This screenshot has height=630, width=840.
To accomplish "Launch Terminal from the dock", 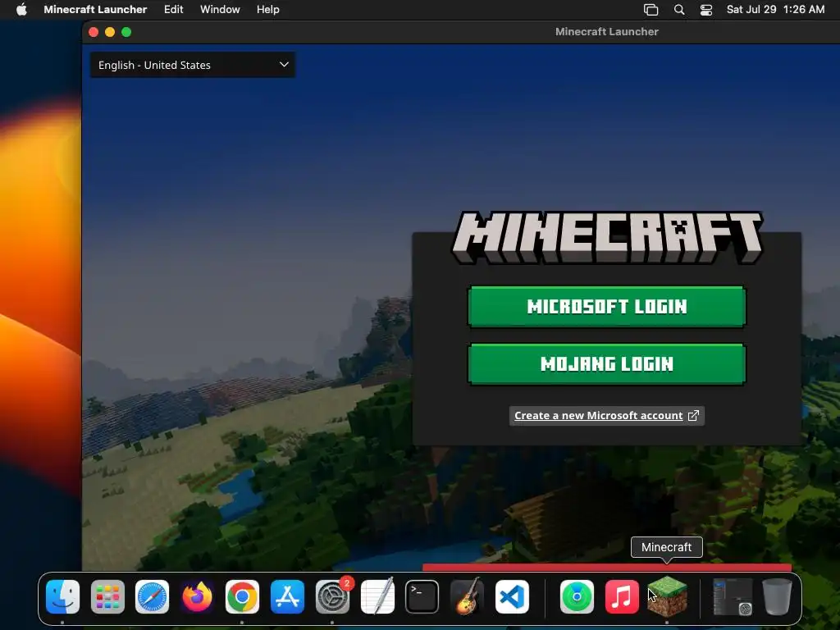I will 422,597.
